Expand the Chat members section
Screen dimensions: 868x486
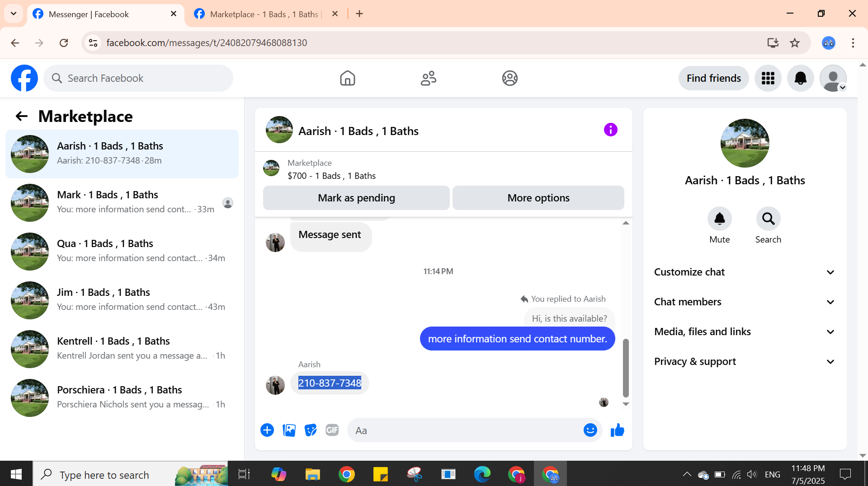[x=745, y=302]
